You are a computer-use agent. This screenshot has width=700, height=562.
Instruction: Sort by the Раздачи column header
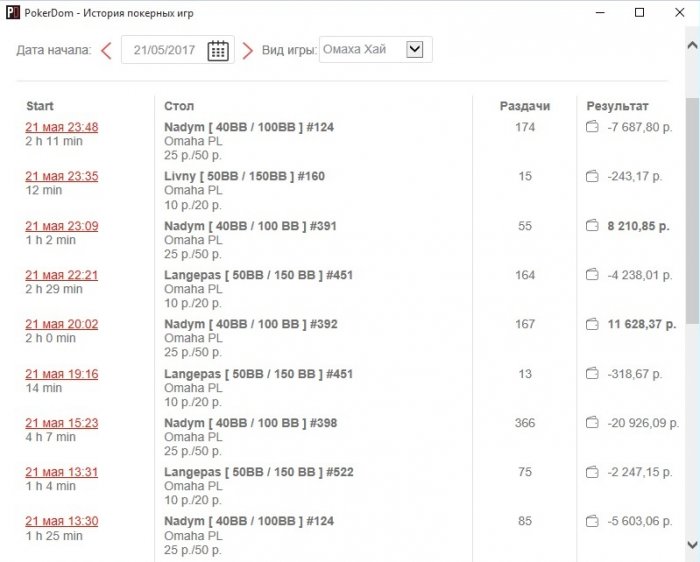(525, 106)
